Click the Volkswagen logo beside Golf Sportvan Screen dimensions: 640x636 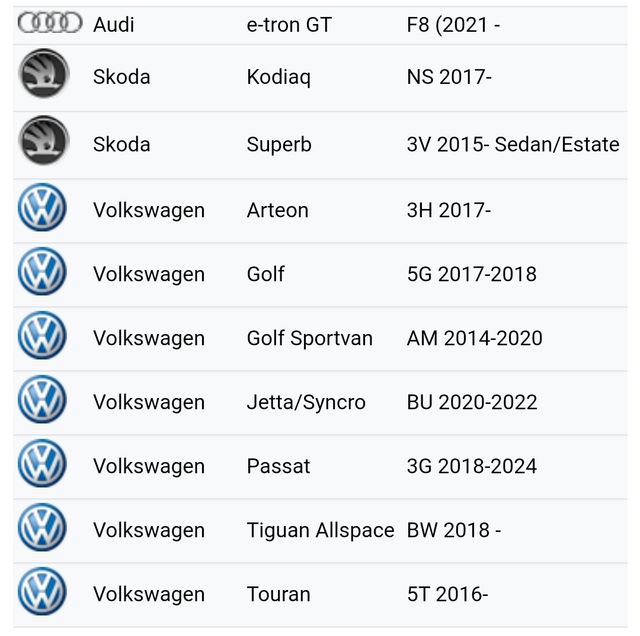pos(42,337)
